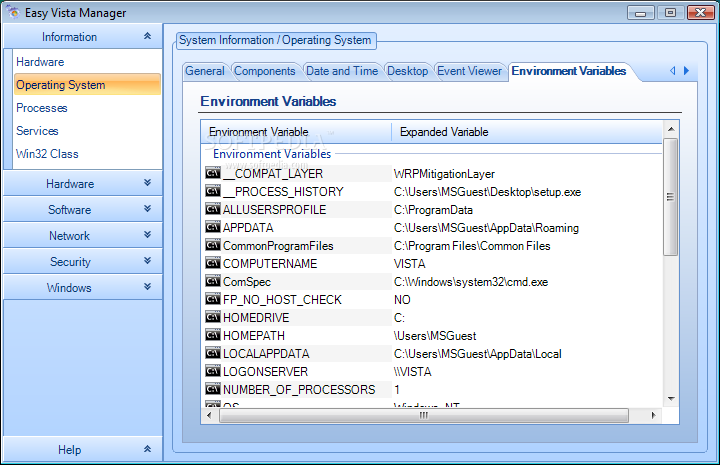Sort by Environment Variable column header
Image resolution: width=720 pixels, height=465 pixels.
pyautogui.click(x=296, y=132)
